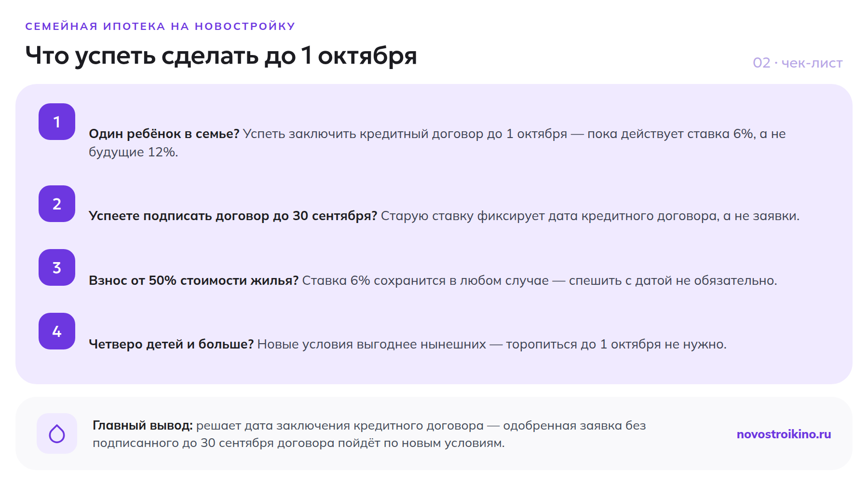Image resolution: width=868 pixels, height=502 pixels.
Task: Click the 02 · чек-лист label
Action: tap(798, 63)
